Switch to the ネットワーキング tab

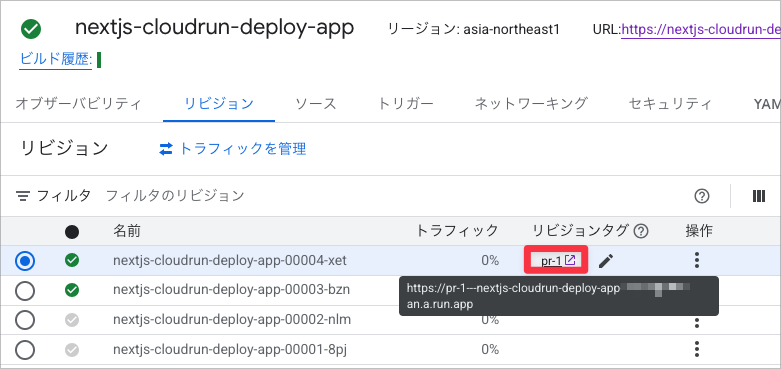pyautogui.click(x=531, y=104)
